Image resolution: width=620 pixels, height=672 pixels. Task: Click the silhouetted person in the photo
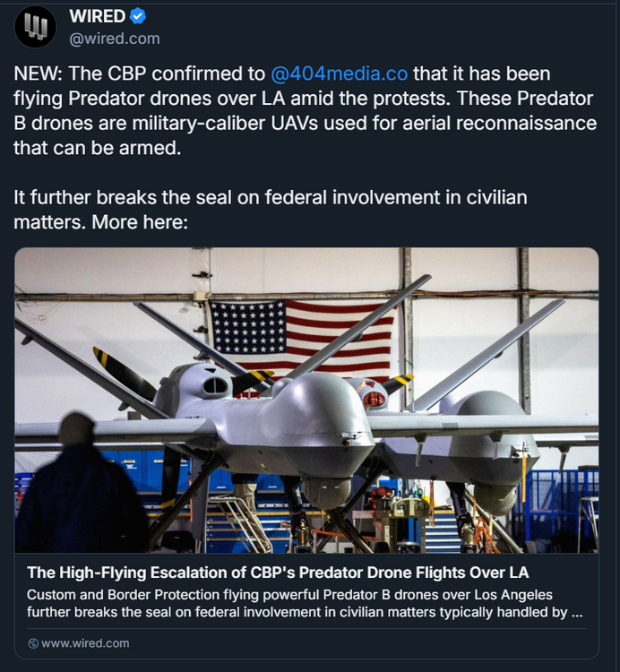click(79, 493)
